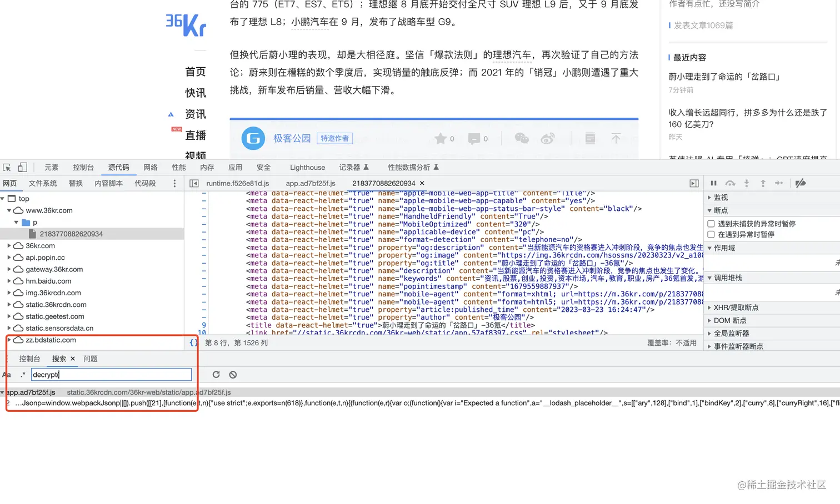
Task: Close the 2183770882620934 file tab
Action: coord(422,183)
